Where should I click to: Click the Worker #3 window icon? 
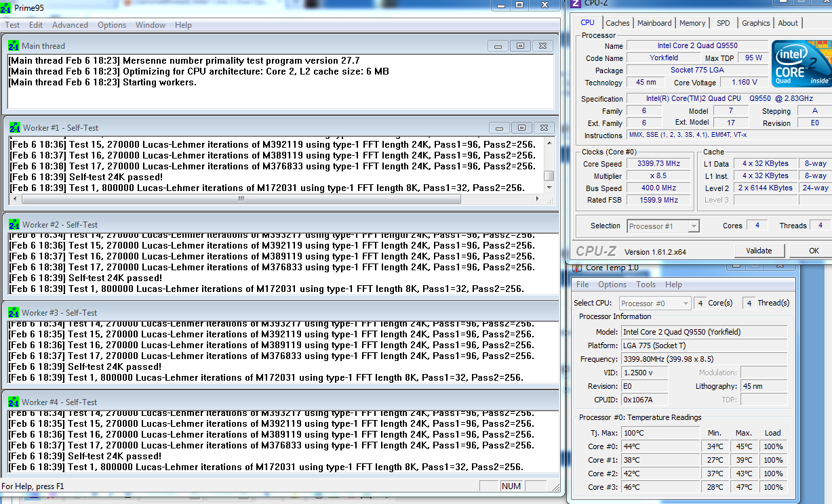[x=13, y=312]
